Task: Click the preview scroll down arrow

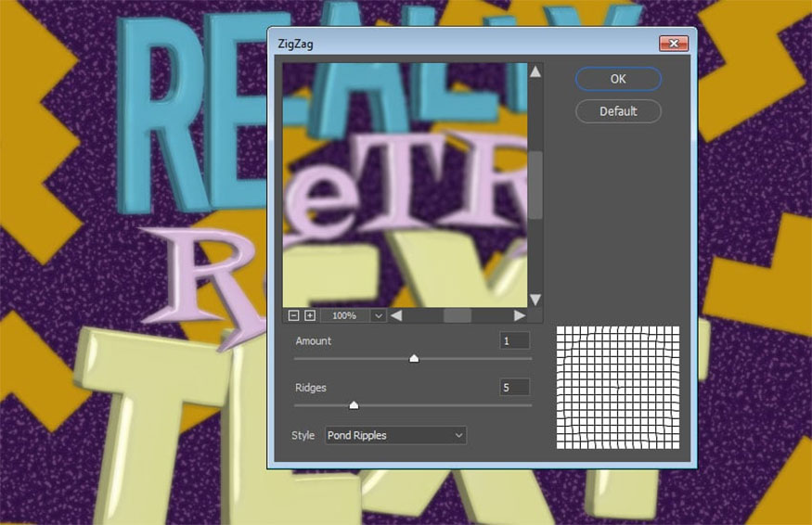Action: point(535,300)
